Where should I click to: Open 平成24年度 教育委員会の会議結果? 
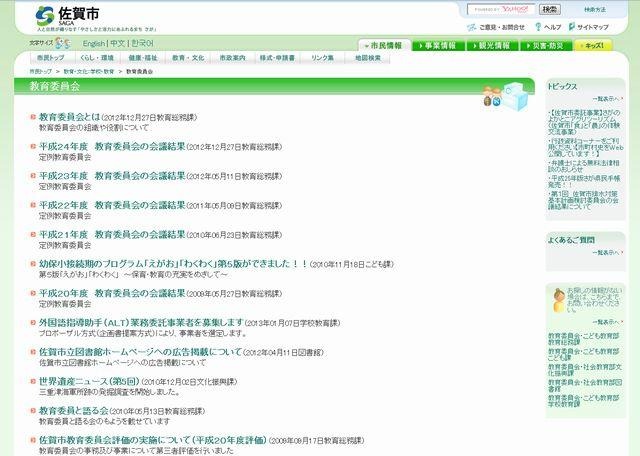pos(112,146)
